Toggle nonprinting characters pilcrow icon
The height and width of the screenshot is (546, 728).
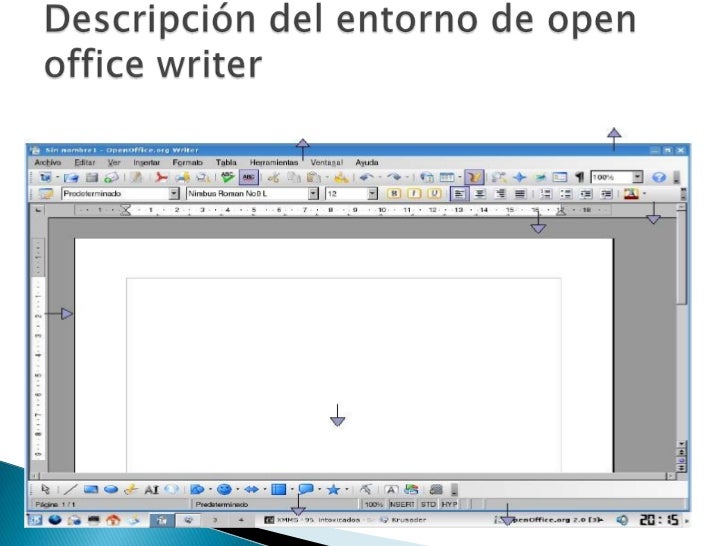point(579,177)
